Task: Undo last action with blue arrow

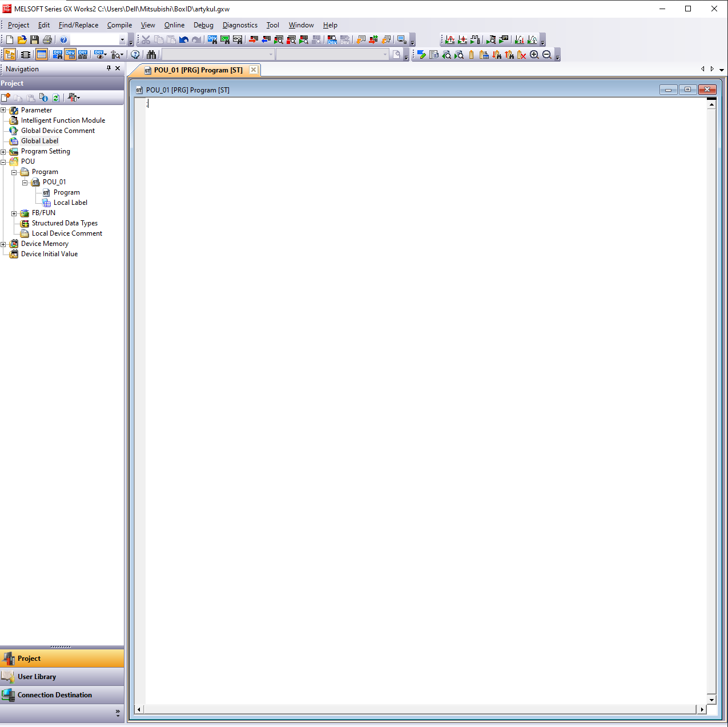Action: (184, 40)
